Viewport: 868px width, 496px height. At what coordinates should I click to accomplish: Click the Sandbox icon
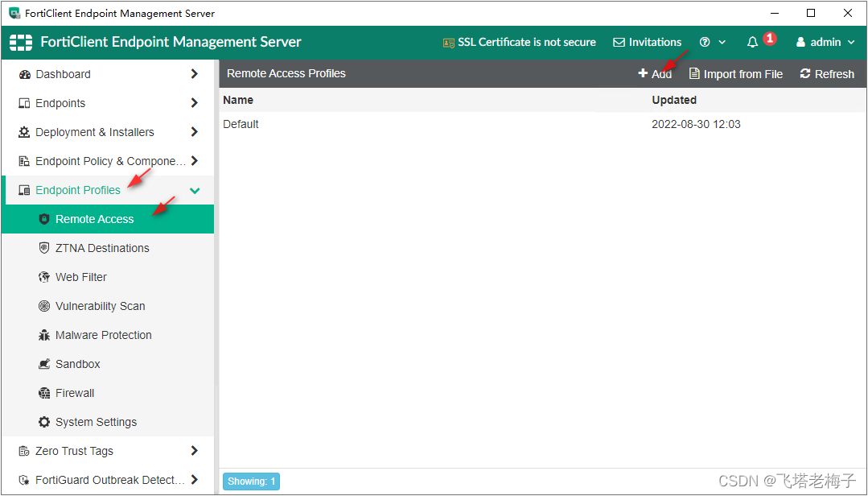click(x=44, y=364)
